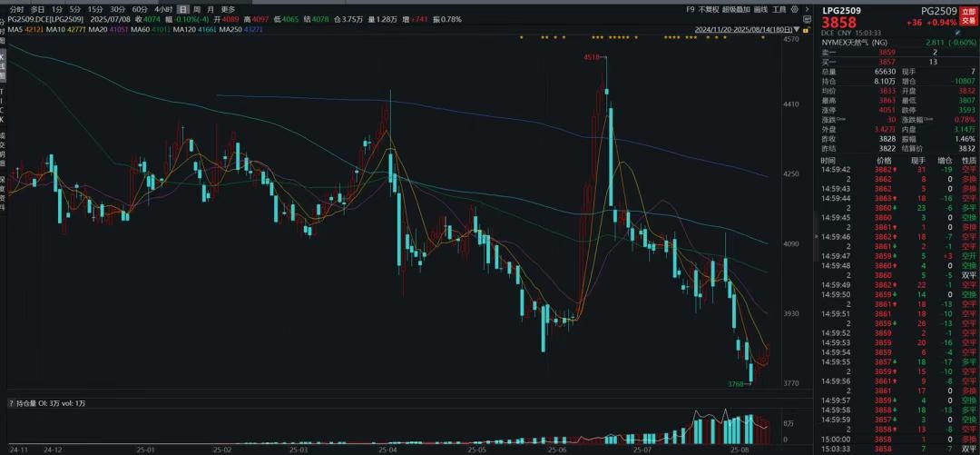Click the monitor display icon below settings

(x=807, y=19)
